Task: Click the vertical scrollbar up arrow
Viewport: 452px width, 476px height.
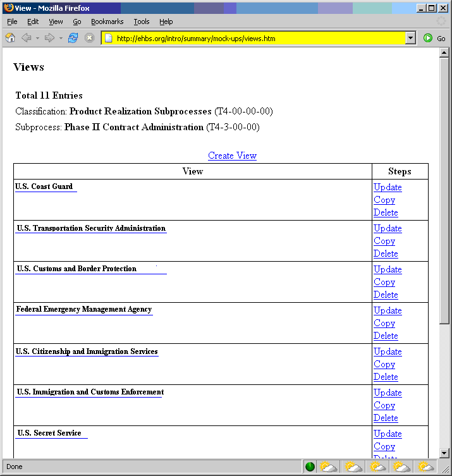Action: pos(444,52)
